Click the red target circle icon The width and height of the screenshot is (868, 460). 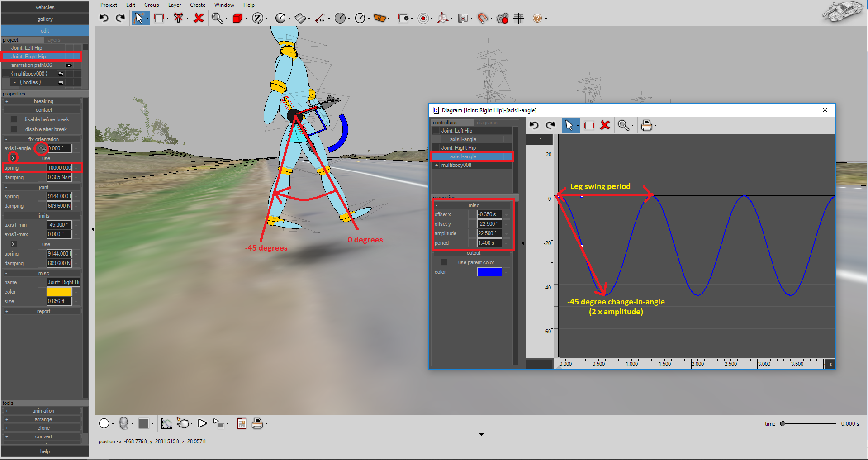[423, 18]
